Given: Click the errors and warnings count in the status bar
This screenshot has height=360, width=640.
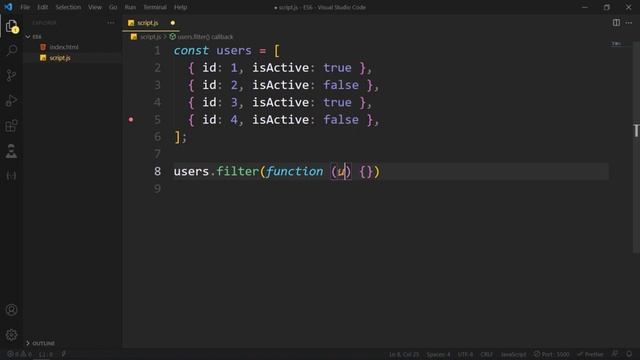Looking at the screenshot, I should pyautogui.click(x=19, y=354).
